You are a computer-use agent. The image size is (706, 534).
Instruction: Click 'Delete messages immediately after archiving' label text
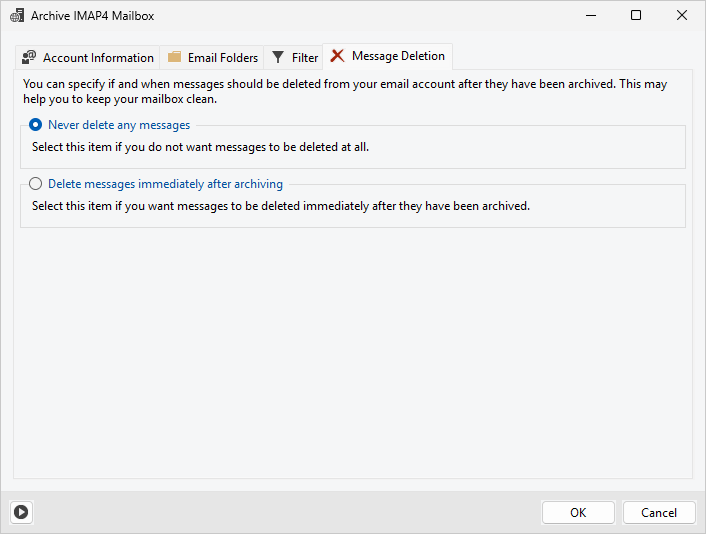click(x=165, y=184)
